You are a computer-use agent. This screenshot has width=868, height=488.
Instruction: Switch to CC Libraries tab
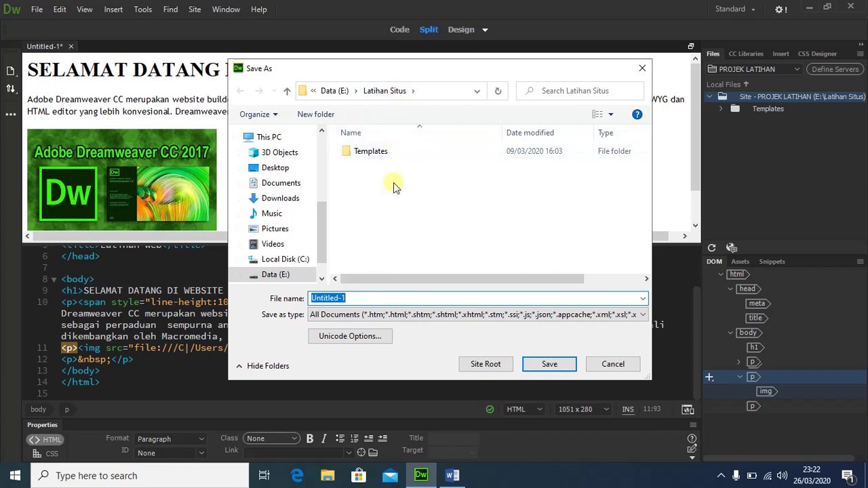[746, 54]
